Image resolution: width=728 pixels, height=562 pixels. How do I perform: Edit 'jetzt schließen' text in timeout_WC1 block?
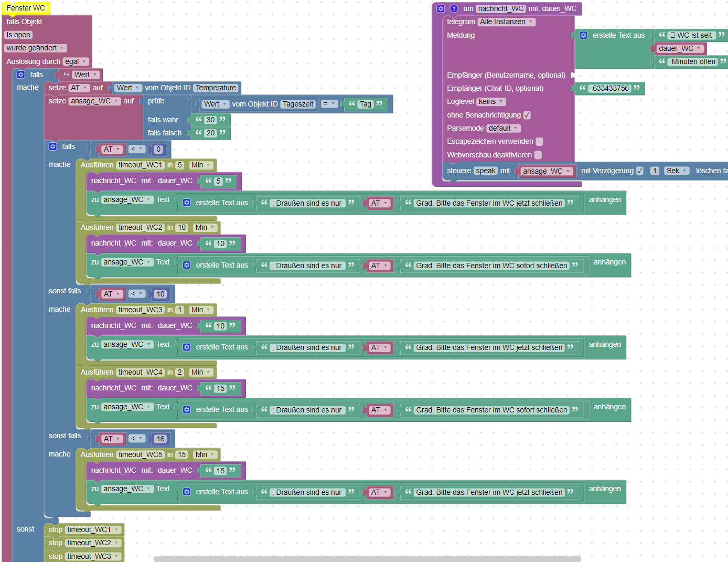tap(489, 203)
